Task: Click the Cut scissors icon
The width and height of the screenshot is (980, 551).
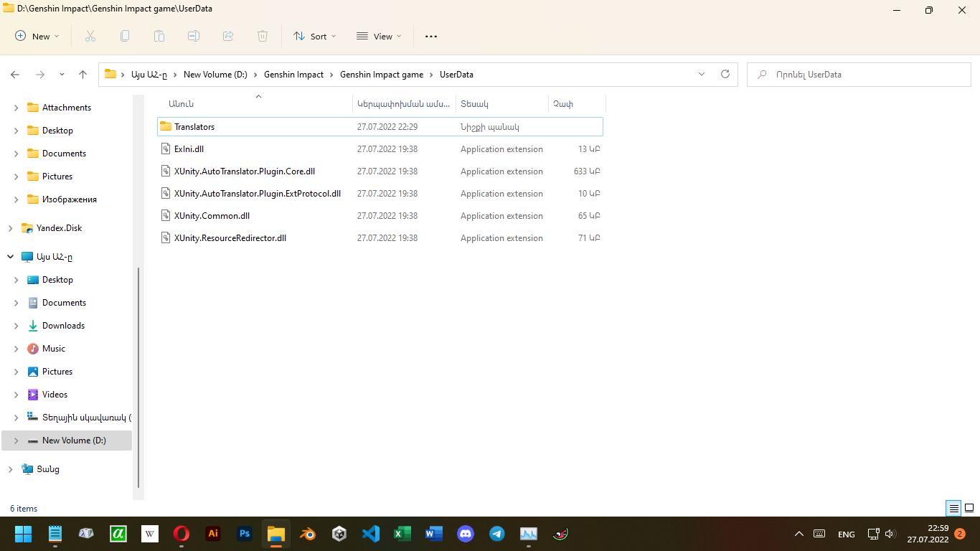Action: (90, 36)
